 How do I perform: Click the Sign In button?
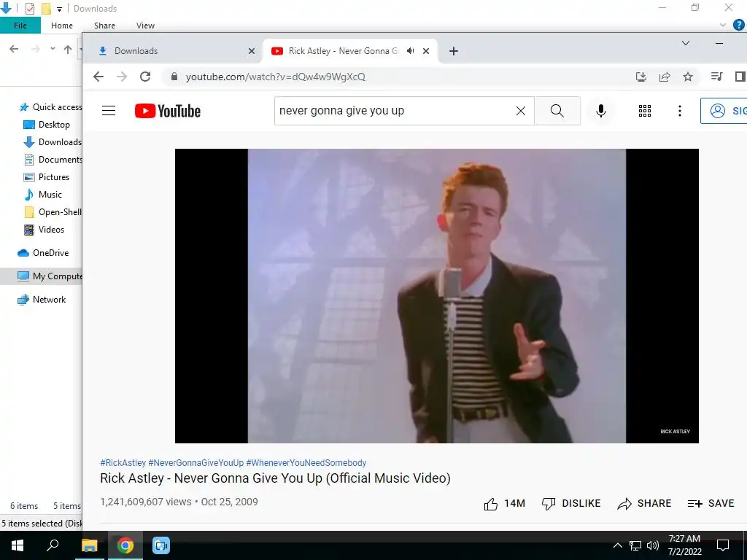(x=724, y=111)
